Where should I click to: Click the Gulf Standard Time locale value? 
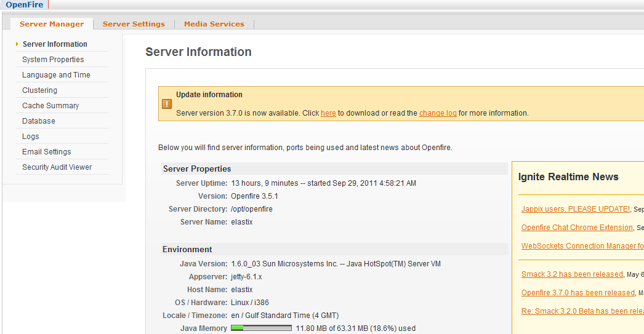click(284, 316)
